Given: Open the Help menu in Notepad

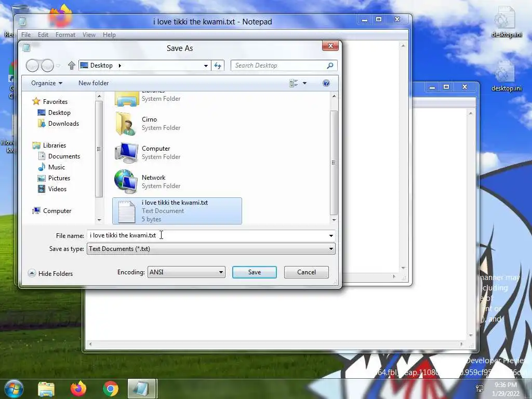Looking at the screenshot, I should (109, 35).
